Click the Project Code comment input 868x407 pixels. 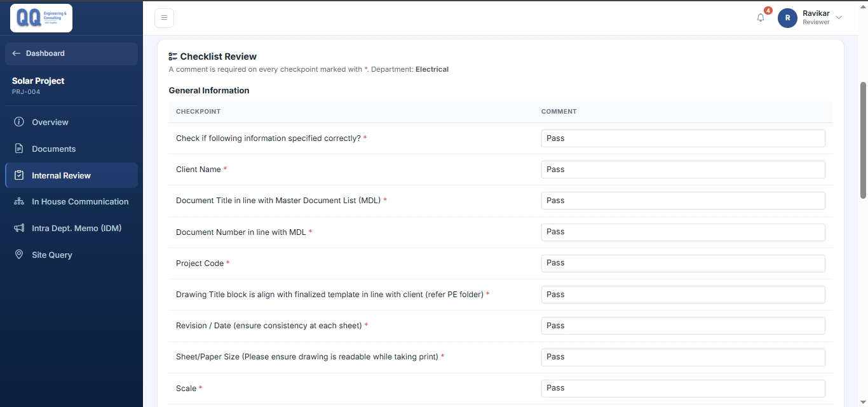(x=683, y=263)
